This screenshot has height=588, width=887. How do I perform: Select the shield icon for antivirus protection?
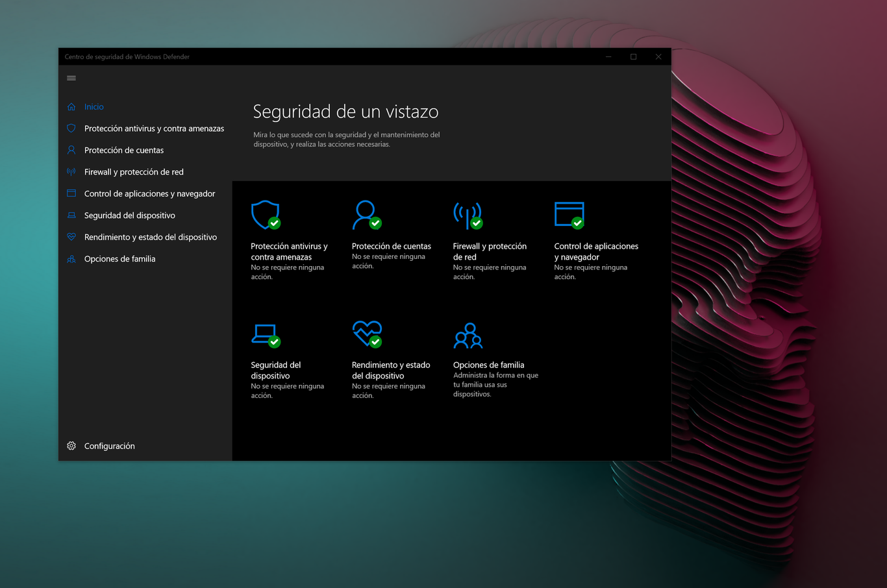click(x=265, y=215)
